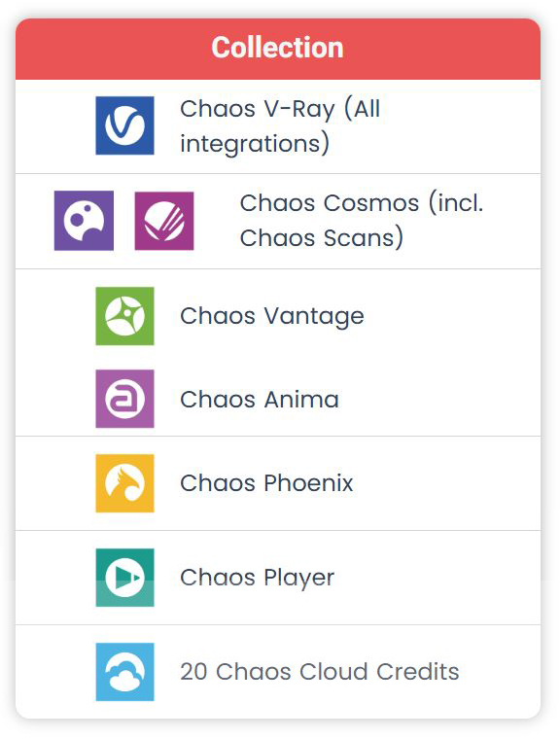Click the Chaos Vantage label
Image resolution: width=560 pixels, height=740 pixels.
coord(272,316)
